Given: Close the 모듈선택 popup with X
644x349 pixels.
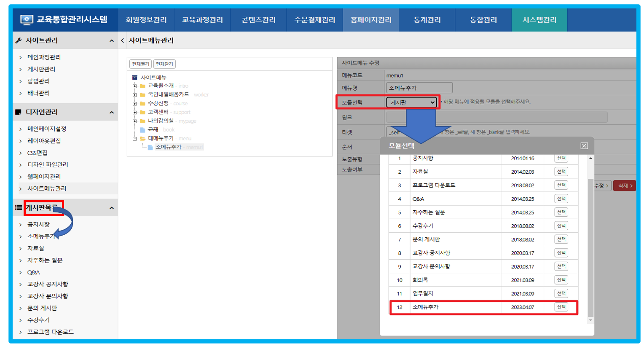Looking at the screenshot, I should (x=584, y=146).
